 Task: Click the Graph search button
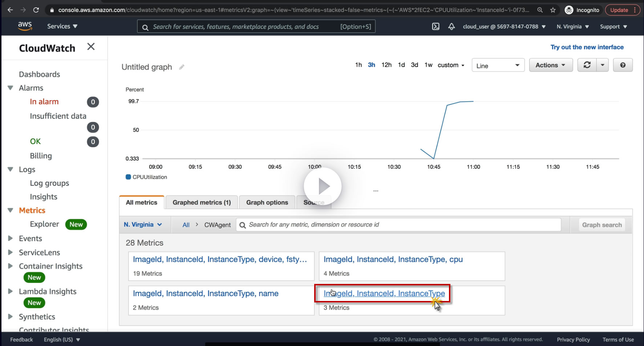tap(602, 225)
